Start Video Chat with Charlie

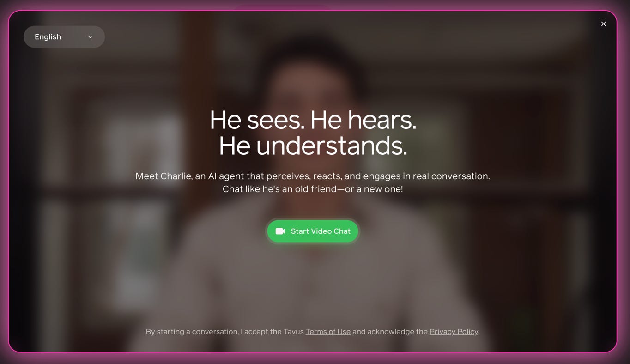[x=313, y=231]
